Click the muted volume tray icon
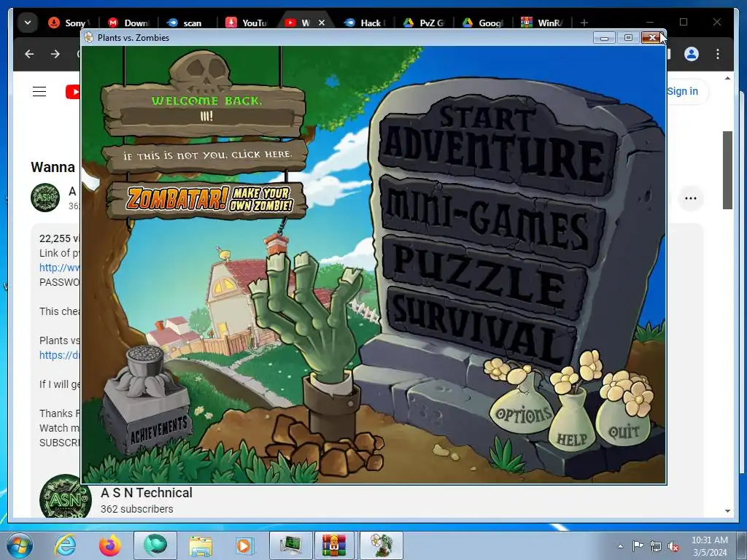Viewport: 747px width, 560px height. coord(673,546)
